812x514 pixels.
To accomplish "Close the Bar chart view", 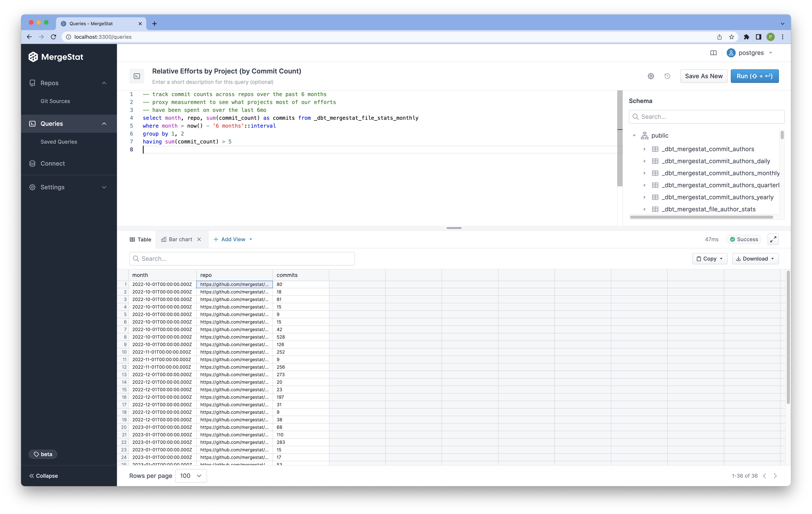I will click(x=199, y=240).
